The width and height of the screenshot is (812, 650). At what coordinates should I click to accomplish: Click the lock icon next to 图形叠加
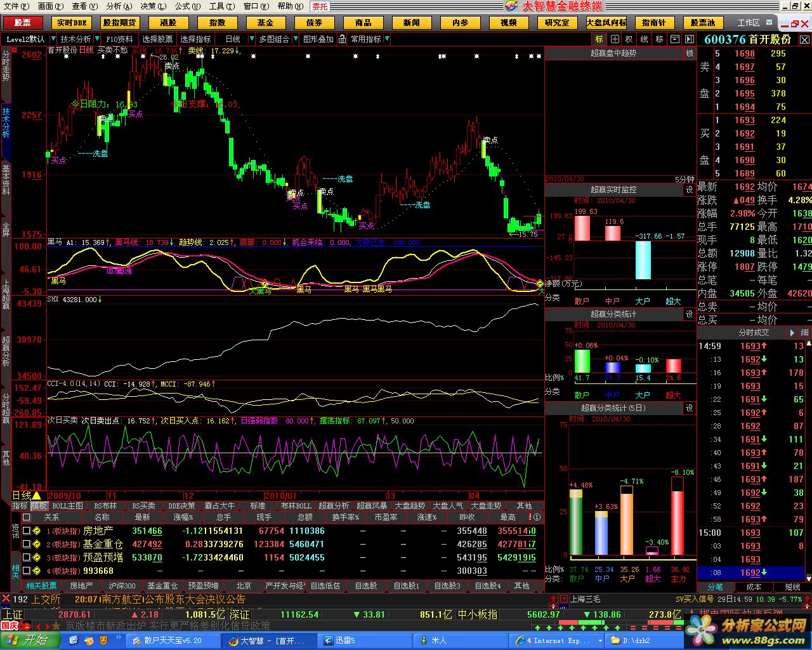342,39
